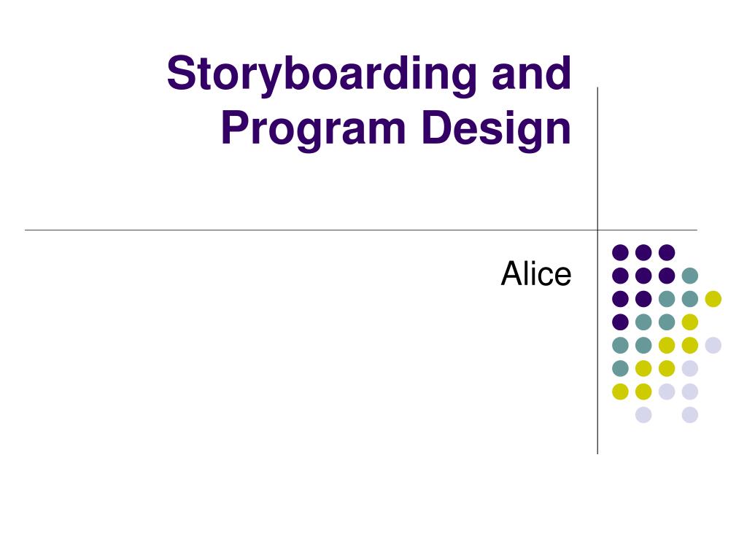Click the first yellow dot in the seventh row

click(x=620, y=392)
